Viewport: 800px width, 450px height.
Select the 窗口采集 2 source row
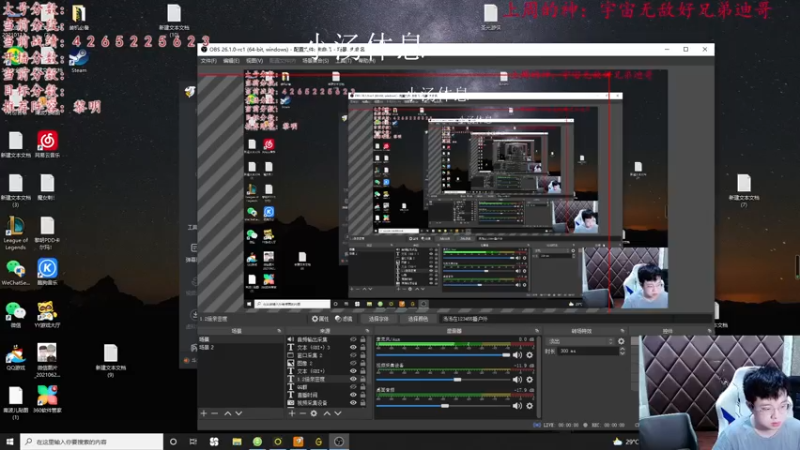pyautogui.click(x=327, y=355)
